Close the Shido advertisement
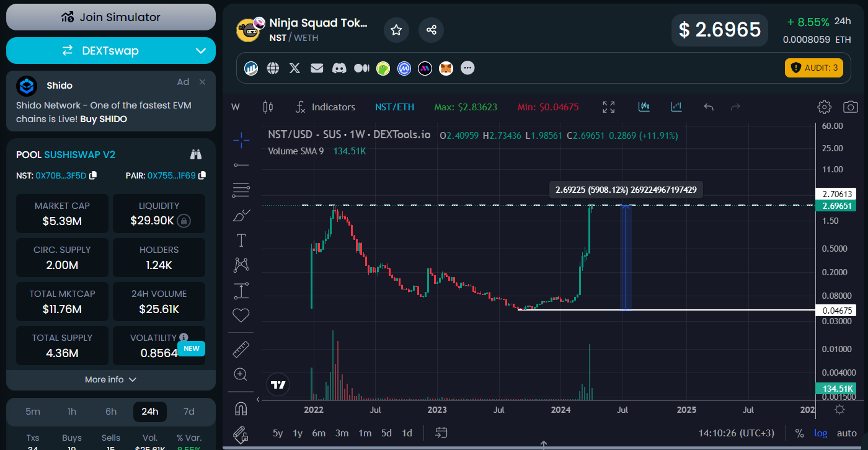The width and height of the screenshot is (868, 450). [202, 82]
